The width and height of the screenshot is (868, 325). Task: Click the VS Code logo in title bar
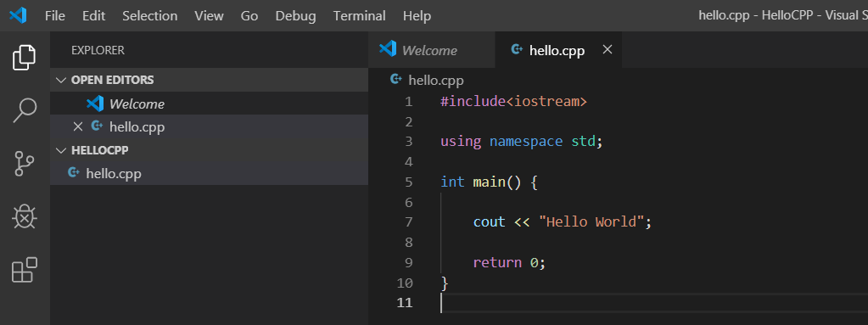(x=18, y=15)
